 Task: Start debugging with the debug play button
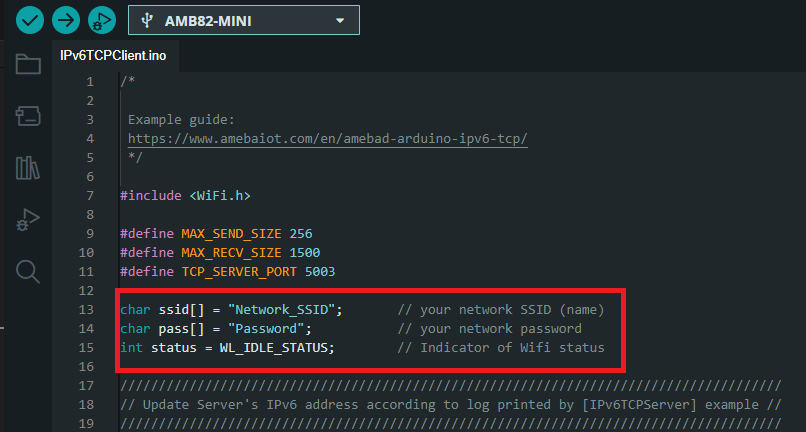click(x=101, y=19)
